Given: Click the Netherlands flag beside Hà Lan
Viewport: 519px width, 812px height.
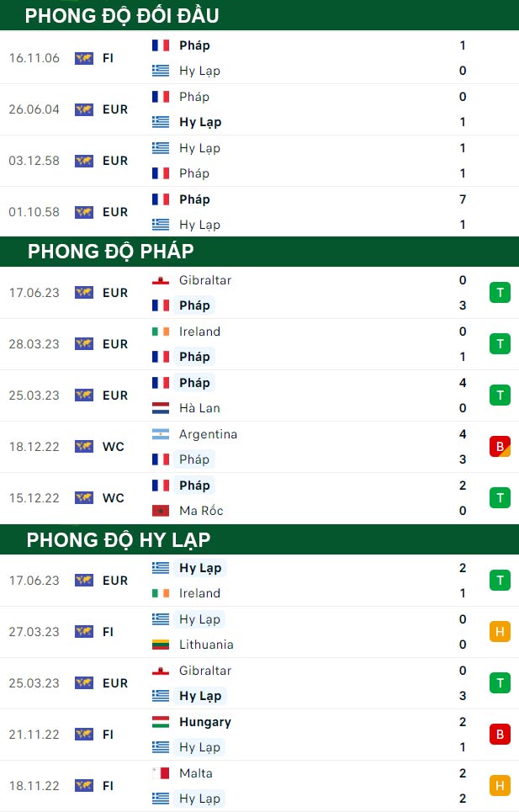Looking at the screenshot, I should click(x=161, y=408).
